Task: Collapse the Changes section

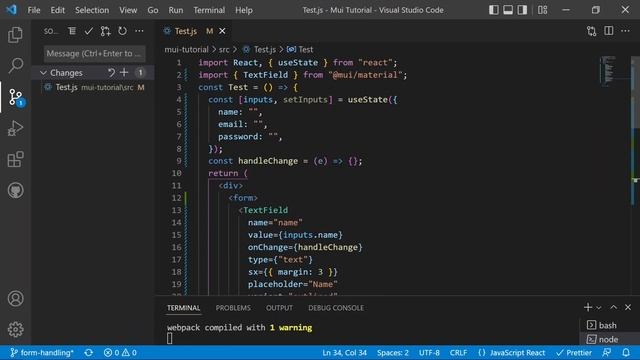Action: tap(43, 73)
